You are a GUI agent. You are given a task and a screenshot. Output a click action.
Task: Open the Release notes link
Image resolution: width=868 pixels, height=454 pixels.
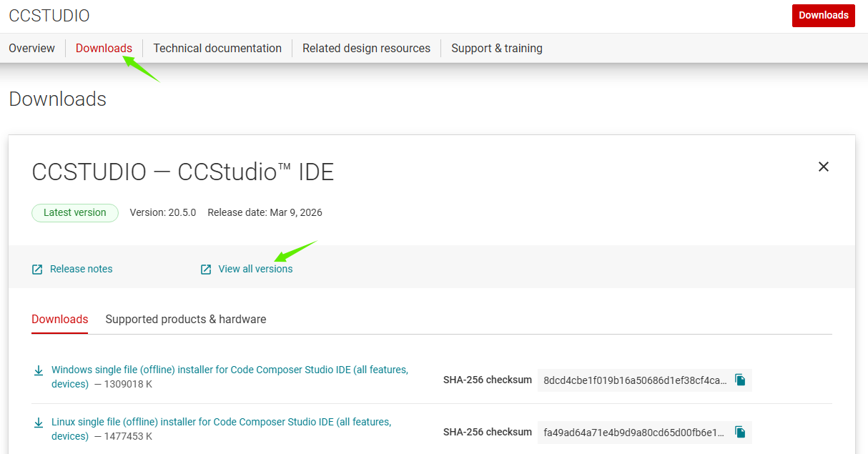(81, 270)
